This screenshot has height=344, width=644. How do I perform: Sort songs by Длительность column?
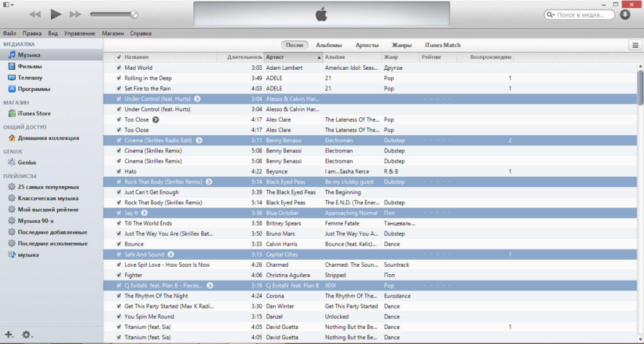(244, 57)
